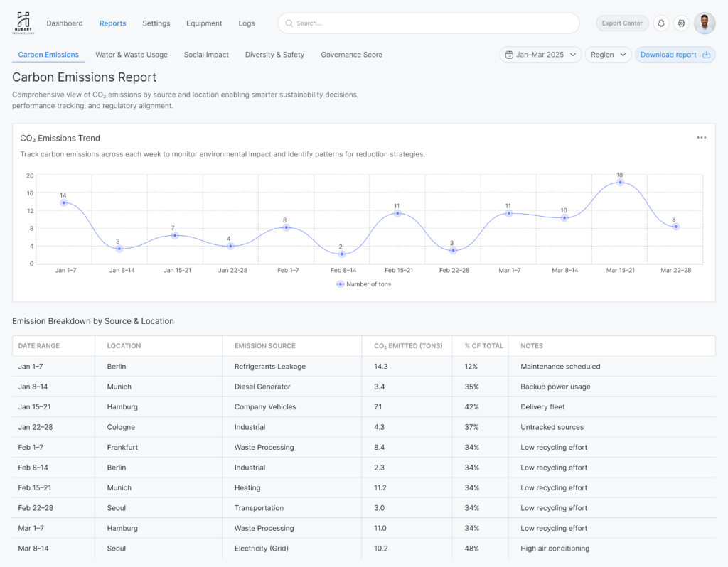Open the notifications bell icon
This screenshot has height=567, width=728.
pyautogui.click(x=661, y=23)
